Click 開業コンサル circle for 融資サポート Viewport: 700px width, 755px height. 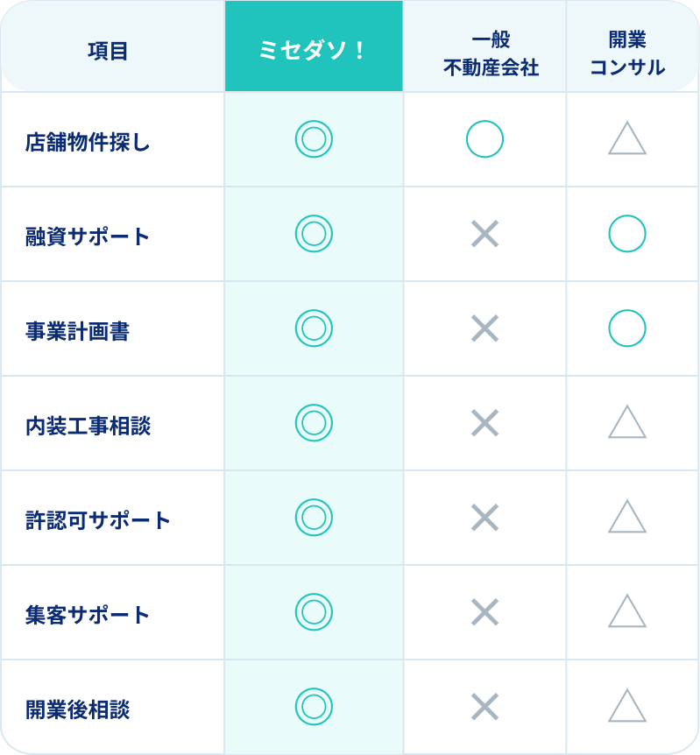627,234
